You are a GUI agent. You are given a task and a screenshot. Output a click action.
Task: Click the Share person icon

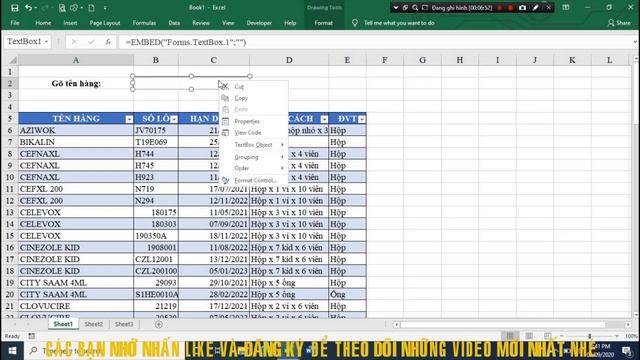point(611,23)
